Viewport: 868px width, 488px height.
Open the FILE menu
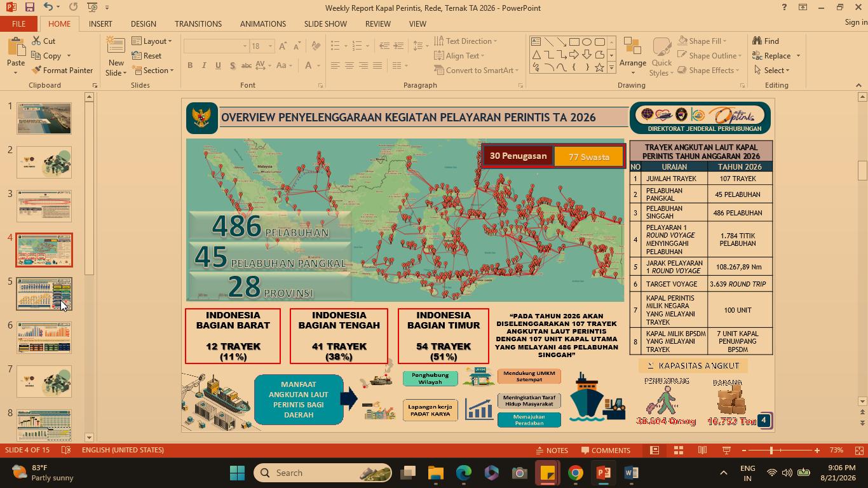[x=18, y=24]
